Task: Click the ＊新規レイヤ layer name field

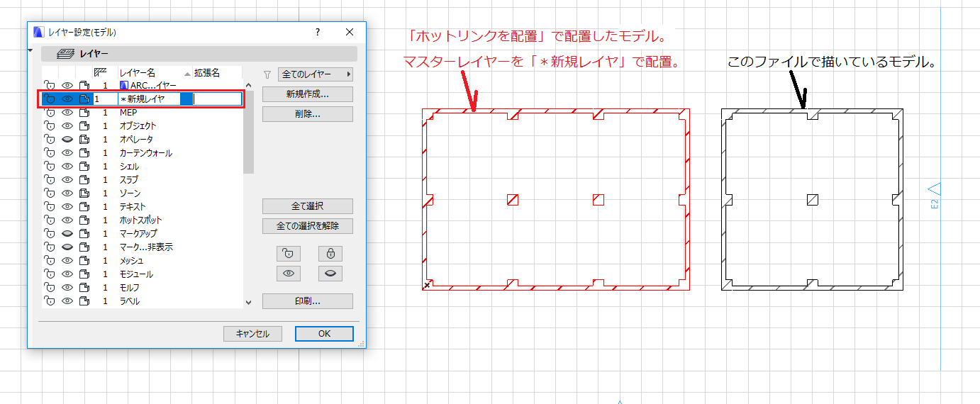Action: tap(149, 99)
